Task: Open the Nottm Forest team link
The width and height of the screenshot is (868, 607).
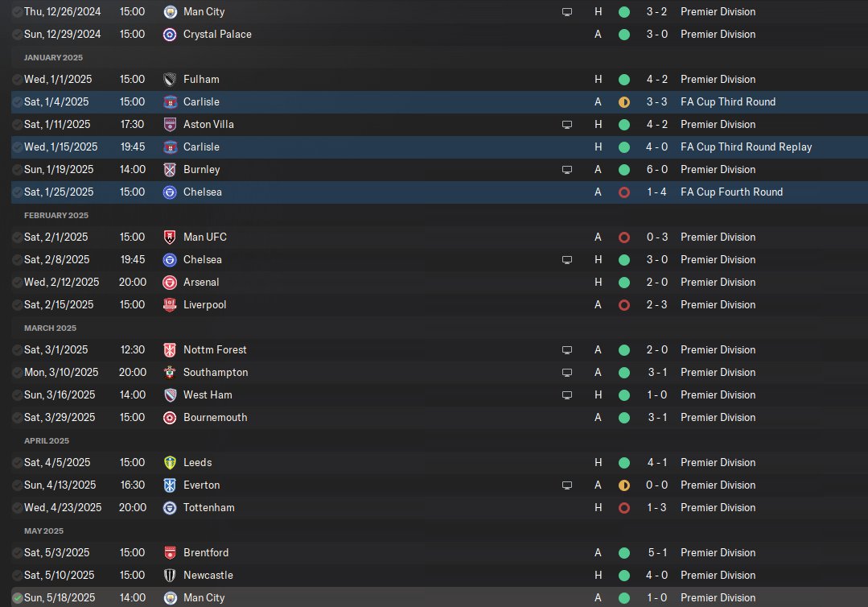Action: click(x=215, y=349)
